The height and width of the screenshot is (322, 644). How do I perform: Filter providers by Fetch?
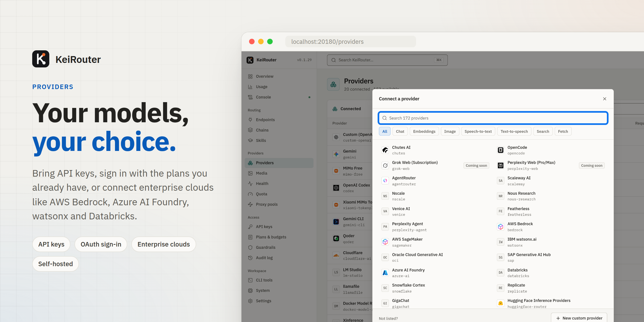point(563,131)
